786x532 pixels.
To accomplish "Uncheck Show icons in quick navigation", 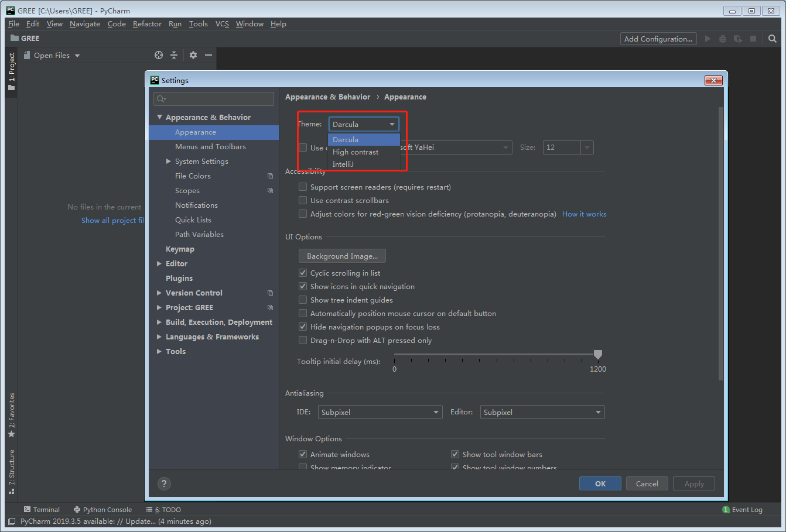I will [x=303, y=286].
